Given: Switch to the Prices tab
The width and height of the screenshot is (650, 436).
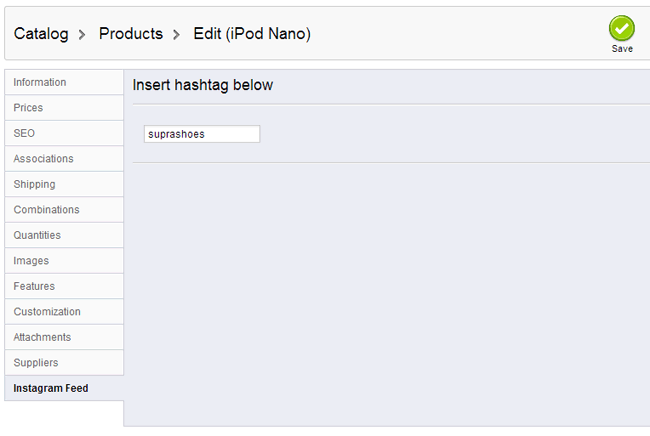Looking at the screenshot, I should coord(28,108).
